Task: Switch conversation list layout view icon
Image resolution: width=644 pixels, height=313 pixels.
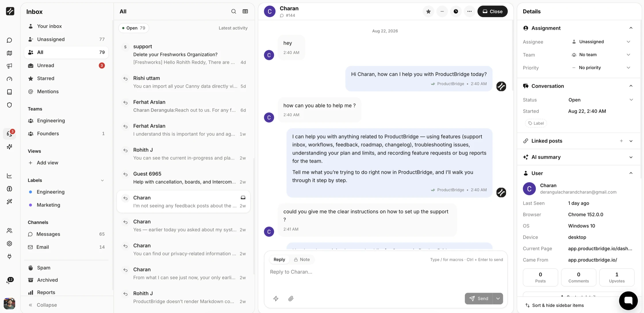Action: [245, 11]
